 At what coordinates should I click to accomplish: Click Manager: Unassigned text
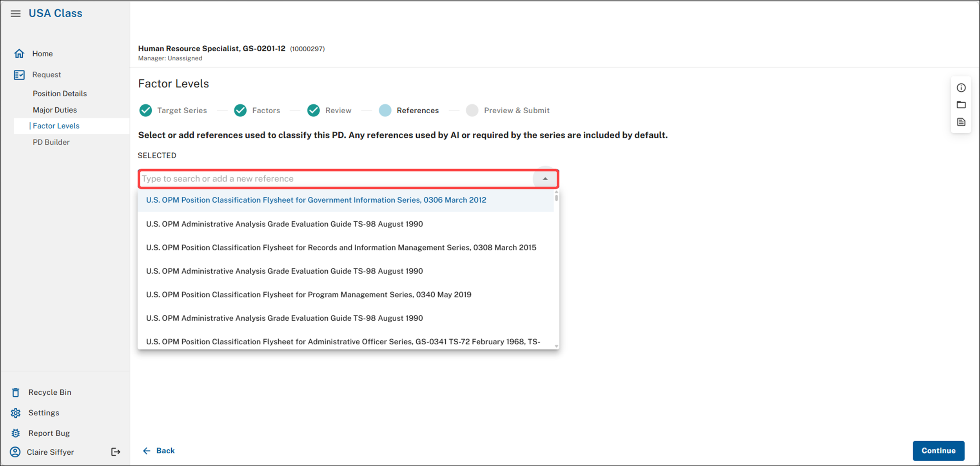(x=170, y=58)
